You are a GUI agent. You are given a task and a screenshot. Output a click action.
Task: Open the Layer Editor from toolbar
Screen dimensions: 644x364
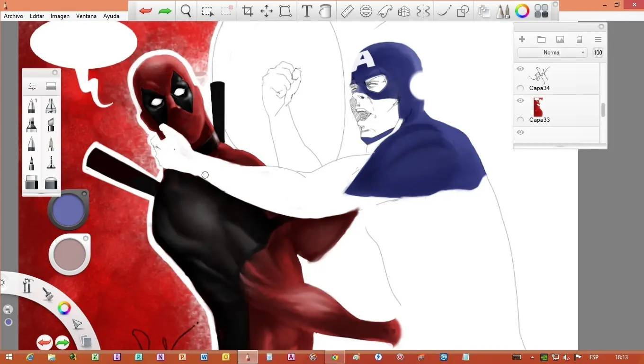(483, 11)
